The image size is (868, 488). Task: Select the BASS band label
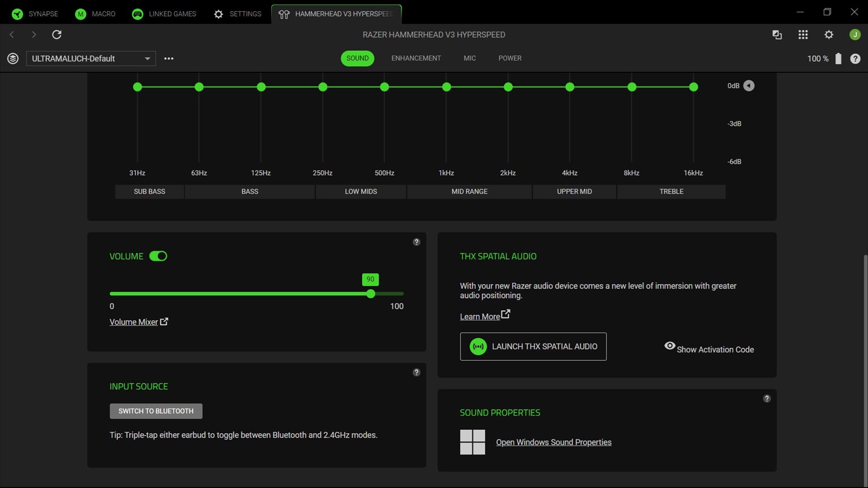250,191
